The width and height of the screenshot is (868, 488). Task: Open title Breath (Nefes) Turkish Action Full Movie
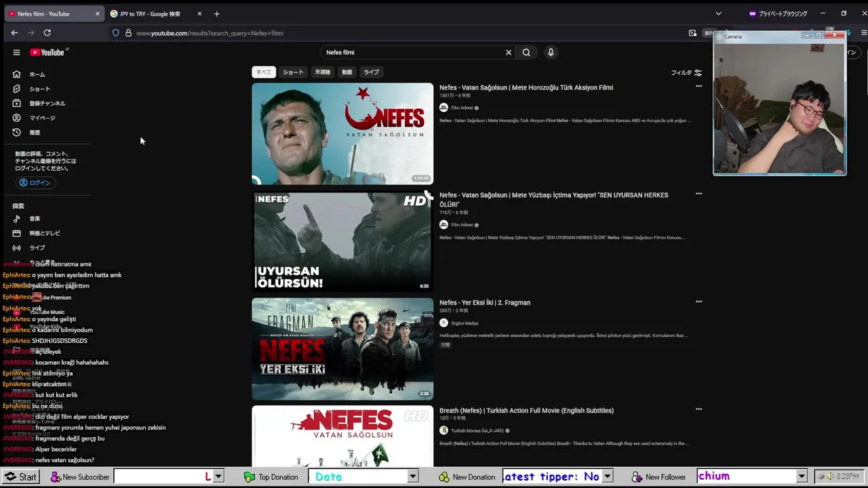[x=526, y=410]
